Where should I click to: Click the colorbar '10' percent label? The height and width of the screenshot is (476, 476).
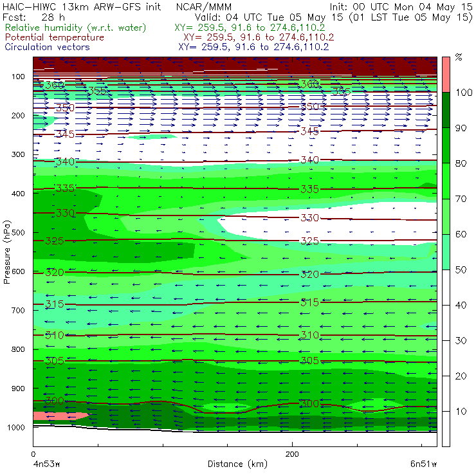[x=461, y=412]
